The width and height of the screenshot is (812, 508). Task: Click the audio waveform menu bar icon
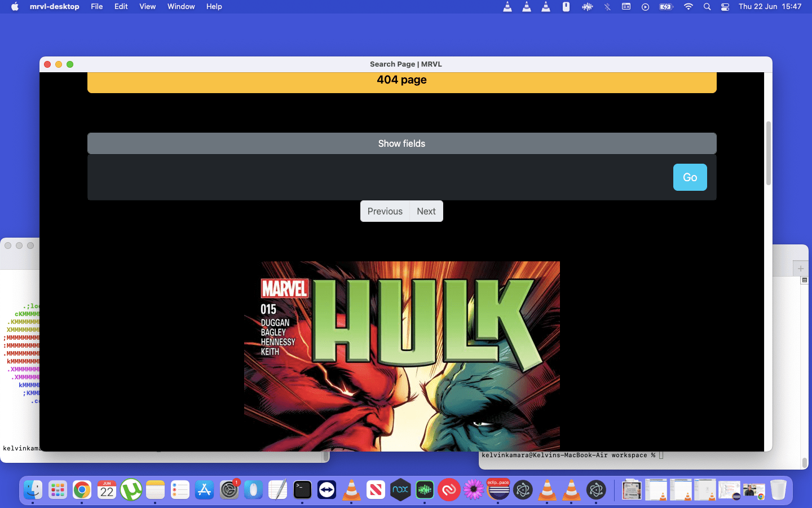(588, 7)
